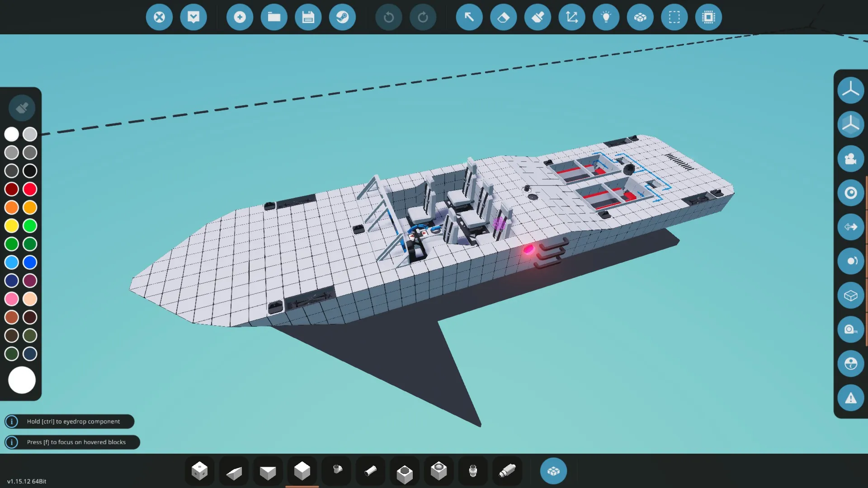Choose the paintbrush tool in top toolbar
The height and width of the screenshot is (488, 868).
[x=538, y=17]
